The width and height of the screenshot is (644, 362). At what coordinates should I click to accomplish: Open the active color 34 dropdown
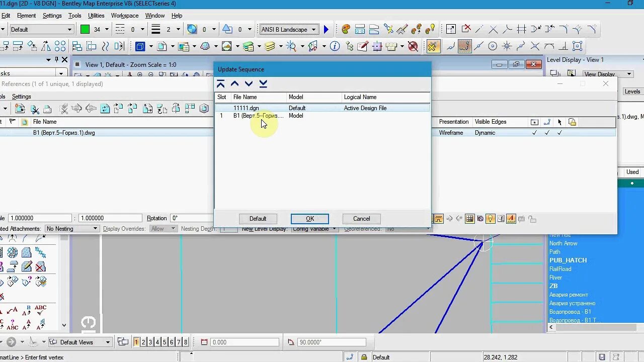coord(107,30)
